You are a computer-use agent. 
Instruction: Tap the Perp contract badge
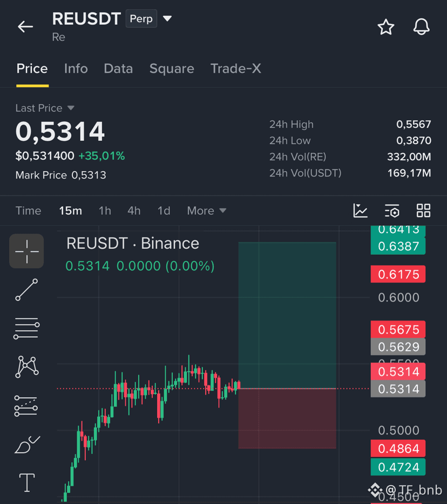(x=141, y=19)
